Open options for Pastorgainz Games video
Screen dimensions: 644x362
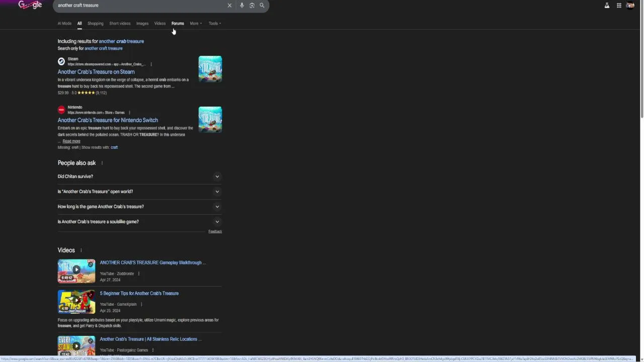pos(152,350)
